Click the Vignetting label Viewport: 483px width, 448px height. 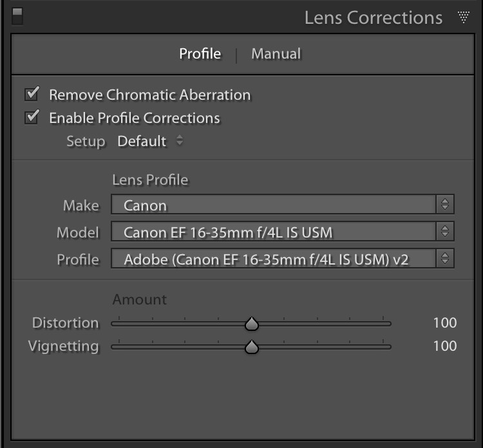pos(64,347)
